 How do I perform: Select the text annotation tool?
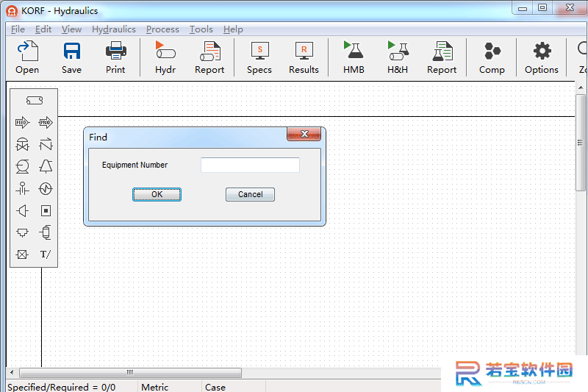click(x=46, y=254)
